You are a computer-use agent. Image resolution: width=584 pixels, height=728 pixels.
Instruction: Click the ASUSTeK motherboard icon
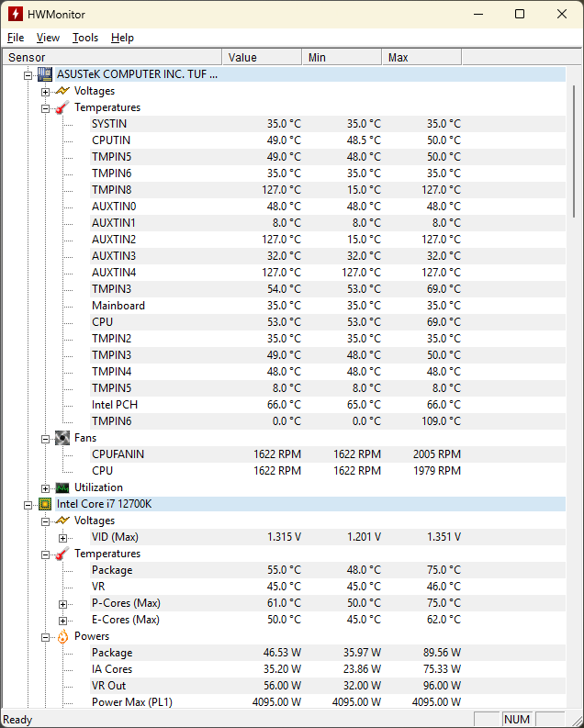(x=44, y=74)
